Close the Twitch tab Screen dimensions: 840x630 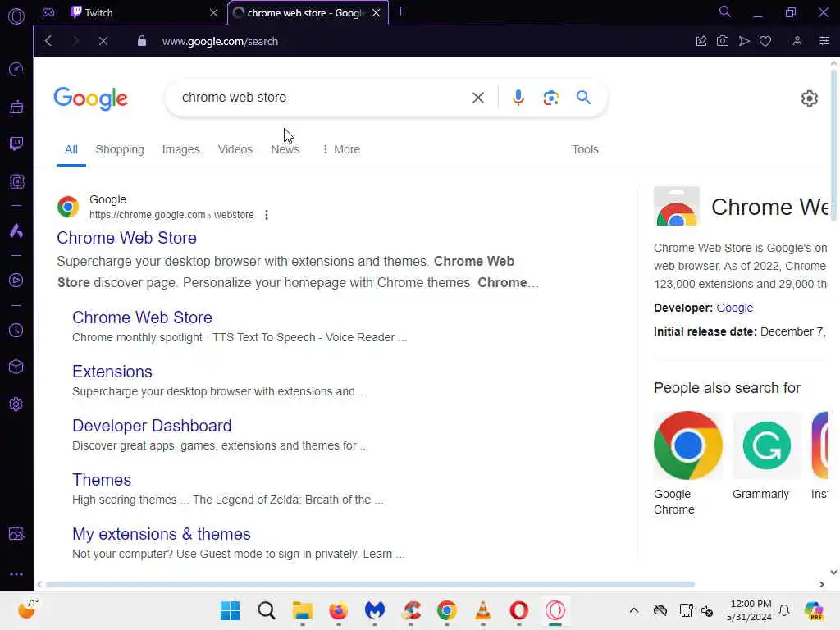(x=214, y=12)
